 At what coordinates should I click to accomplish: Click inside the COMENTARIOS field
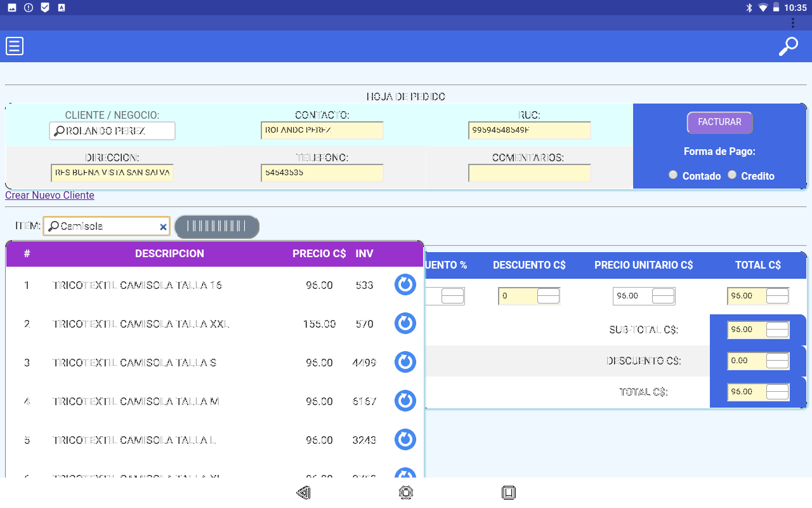coord(530,172)
